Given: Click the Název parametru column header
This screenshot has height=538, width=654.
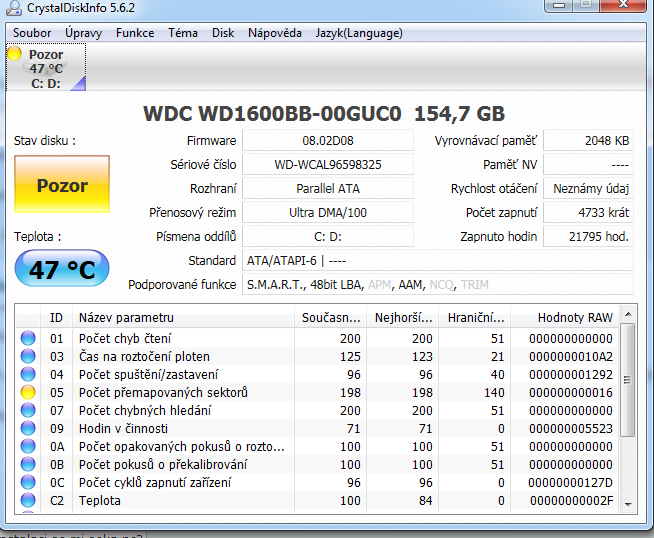Looking at the screenshot, I should click(183, 317).
